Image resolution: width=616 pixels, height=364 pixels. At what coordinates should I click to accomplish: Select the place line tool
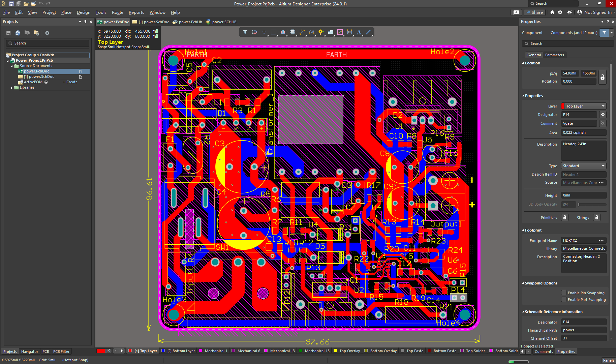tap(369, 32)
